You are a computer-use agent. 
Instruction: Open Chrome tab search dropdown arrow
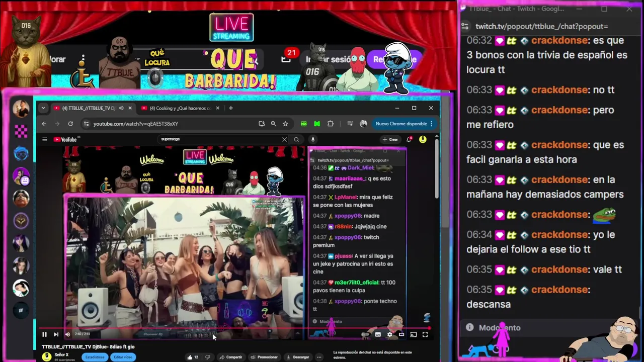point(43,108)
